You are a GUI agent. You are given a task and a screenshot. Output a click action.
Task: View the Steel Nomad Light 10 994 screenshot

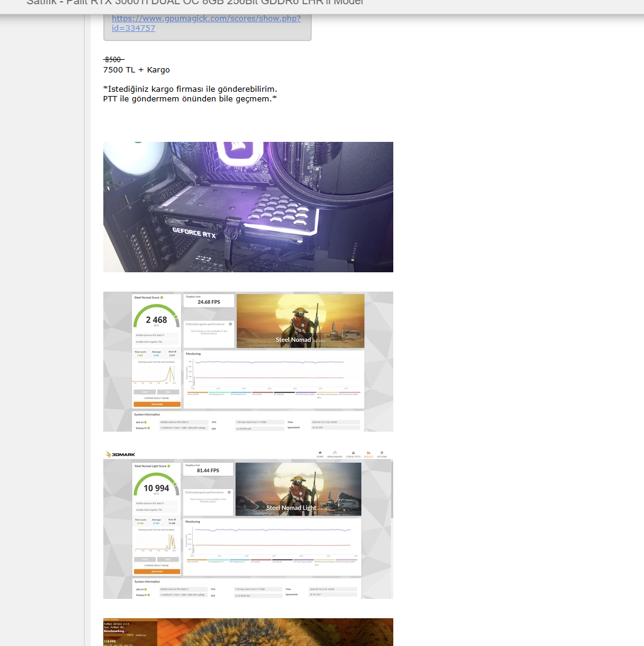coord(248,524)
